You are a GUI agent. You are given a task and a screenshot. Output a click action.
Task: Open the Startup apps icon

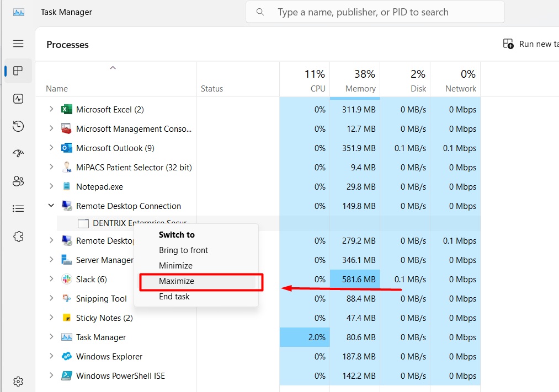[x=18, y=153]
